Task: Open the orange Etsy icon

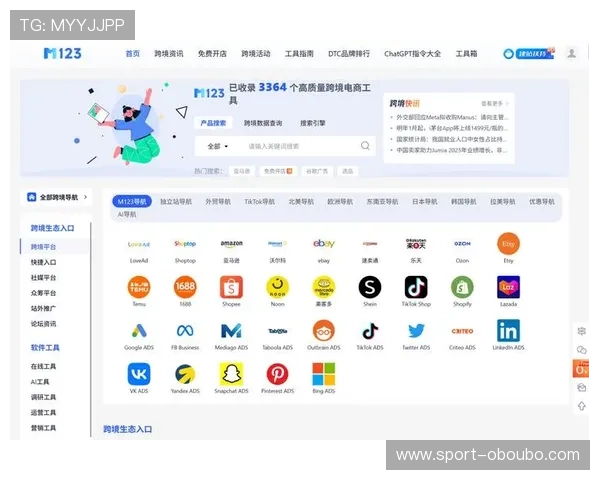Action: [x=508, y=243]
